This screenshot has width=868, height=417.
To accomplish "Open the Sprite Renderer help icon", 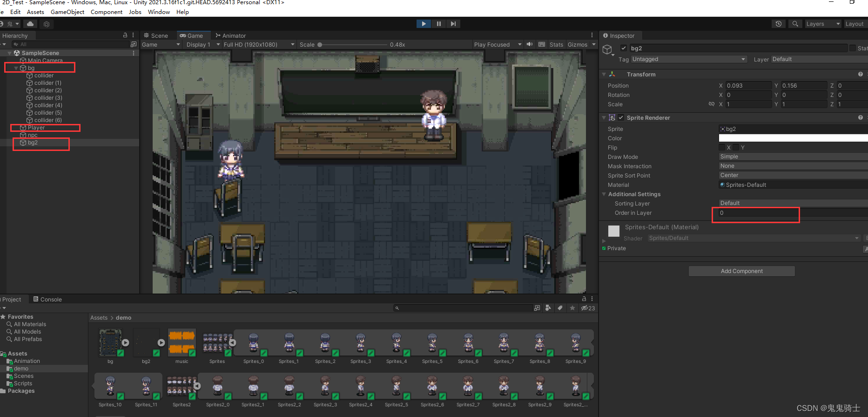I will (861, 118).
